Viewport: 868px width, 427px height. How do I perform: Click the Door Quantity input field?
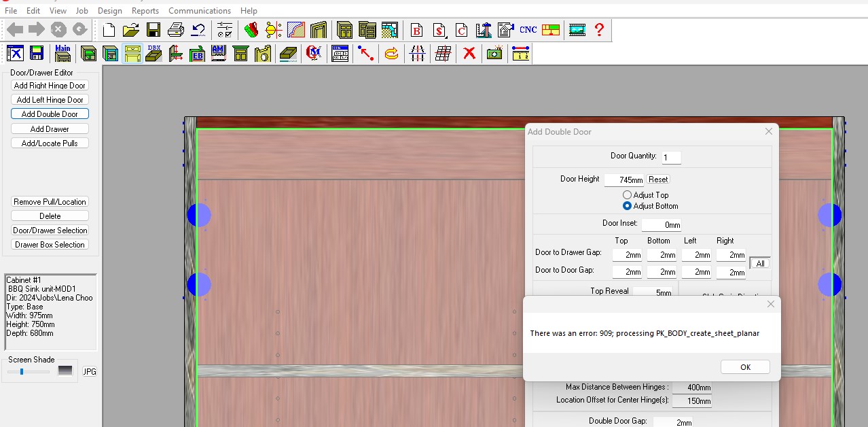click(671, 158)
